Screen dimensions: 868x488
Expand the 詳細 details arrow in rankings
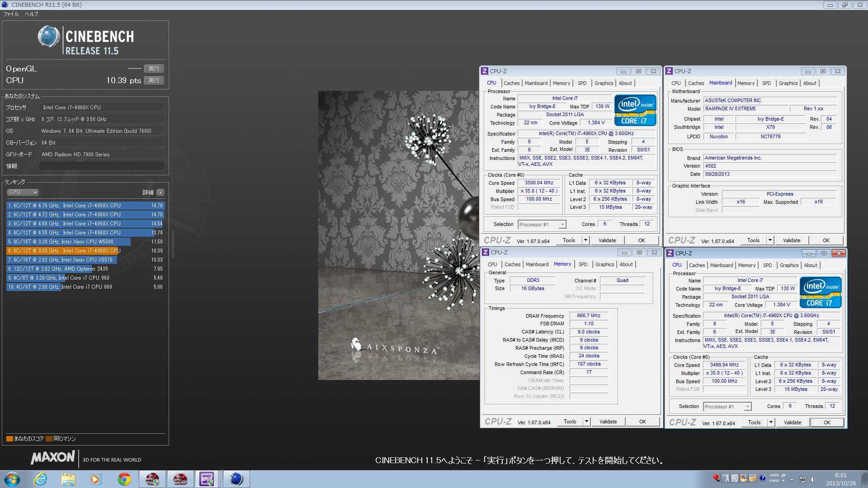click(160, 192)
